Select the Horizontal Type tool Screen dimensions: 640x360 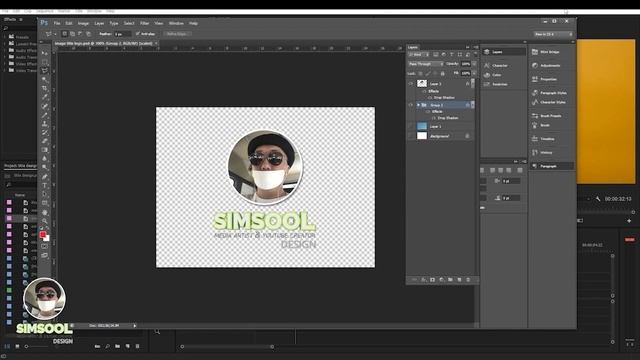[44, 185]
